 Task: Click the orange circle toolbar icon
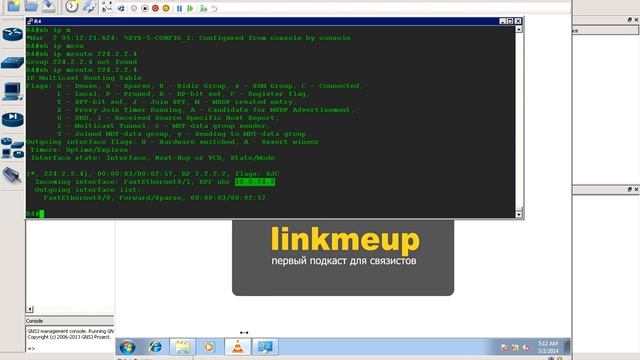click(x=166, y=8)
